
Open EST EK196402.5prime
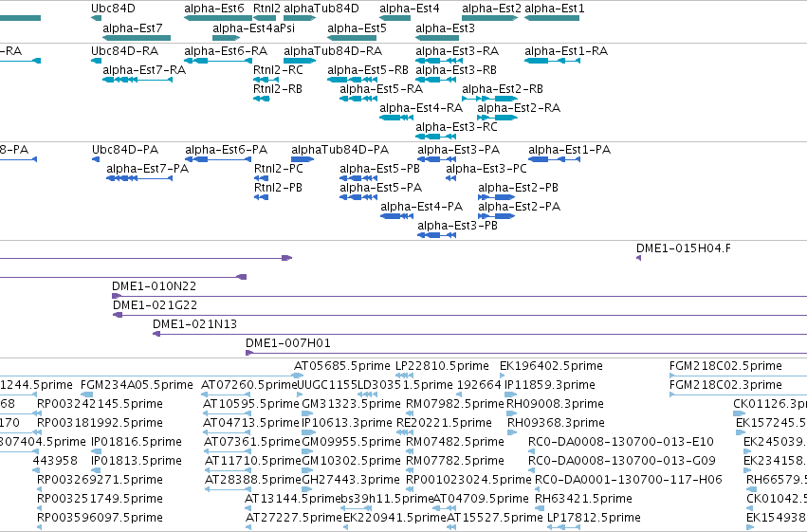click(551, 366)
